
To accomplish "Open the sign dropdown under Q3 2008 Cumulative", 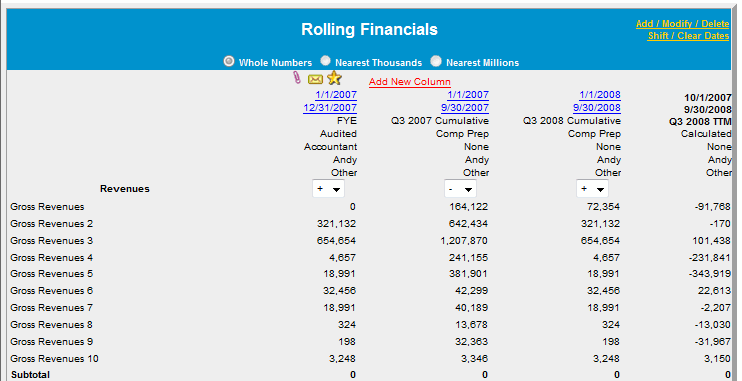I will (x=592, y=189).
